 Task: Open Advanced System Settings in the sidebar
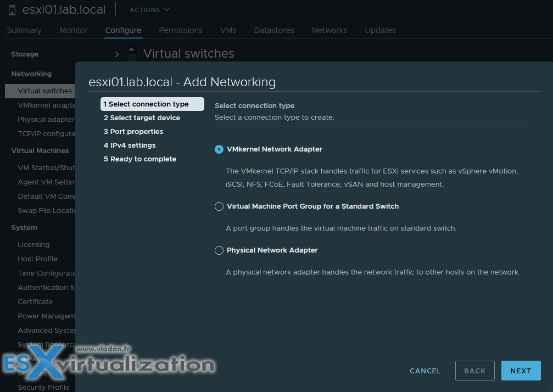47,331
